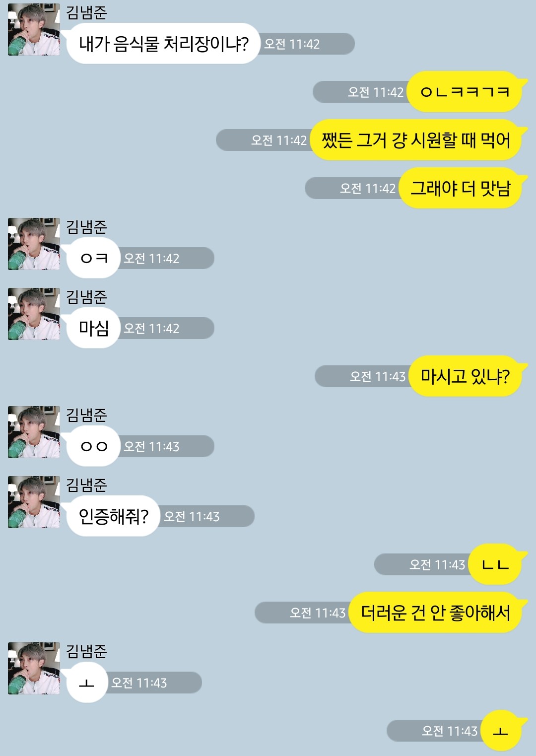
Task: Tap the '마심' message bubble
Action: [93, 328]
